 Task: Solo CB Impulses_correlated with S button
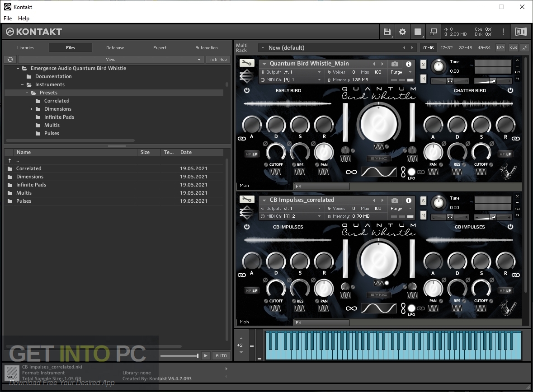click(423, 201)
